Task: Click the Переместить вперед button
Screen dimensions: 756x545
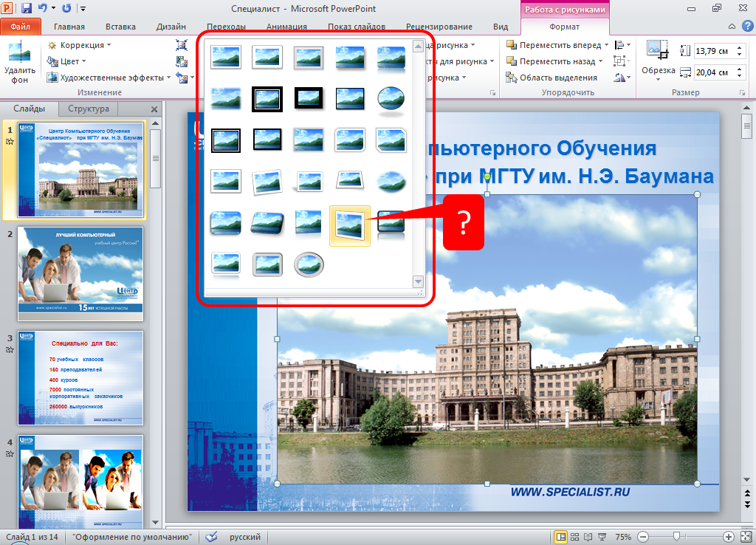Action: (x=554, y=45)
